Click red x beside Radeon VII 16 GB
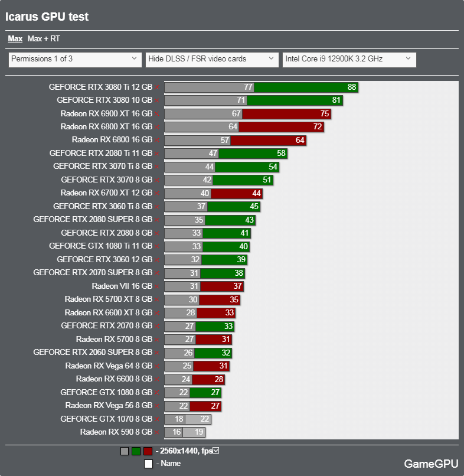464x476 pixels. [x=157, y=286]
